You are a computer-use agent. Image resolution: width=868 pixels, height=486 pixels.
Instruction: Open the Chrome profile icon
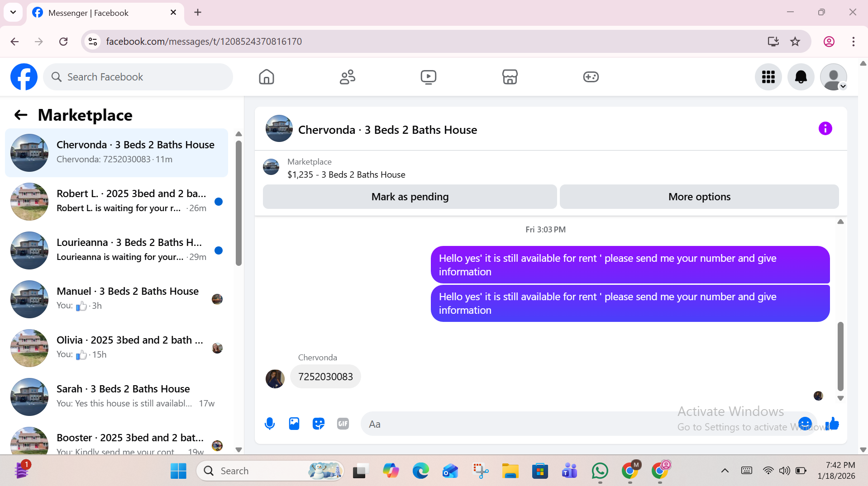click(829, 42)
